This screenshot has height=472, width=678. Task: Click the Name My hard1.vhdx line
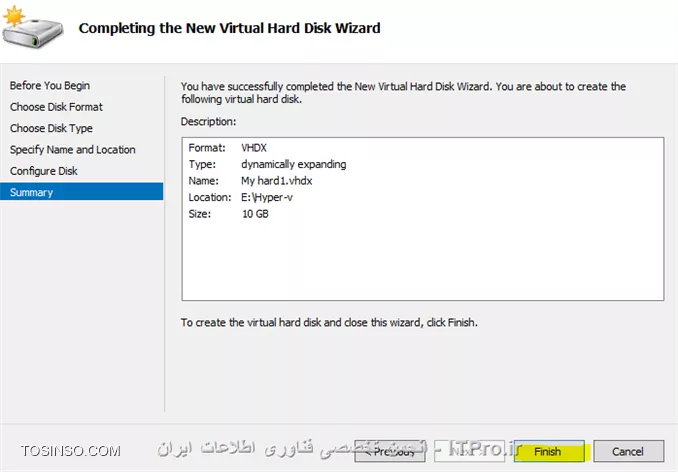coord(250,181)
